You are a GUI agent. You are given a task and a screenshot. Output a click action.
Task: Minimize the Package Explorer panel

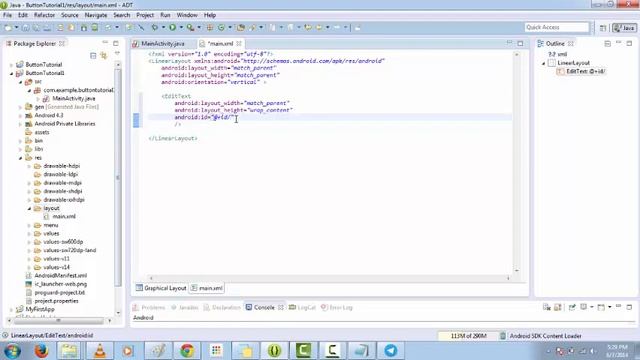(x=105, y=43)
